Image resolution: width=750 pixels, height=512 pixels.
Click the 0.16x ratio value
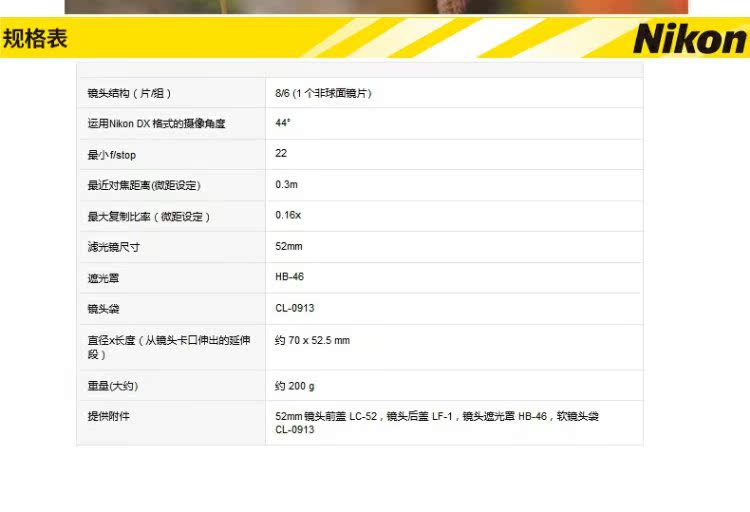point(288,215)
